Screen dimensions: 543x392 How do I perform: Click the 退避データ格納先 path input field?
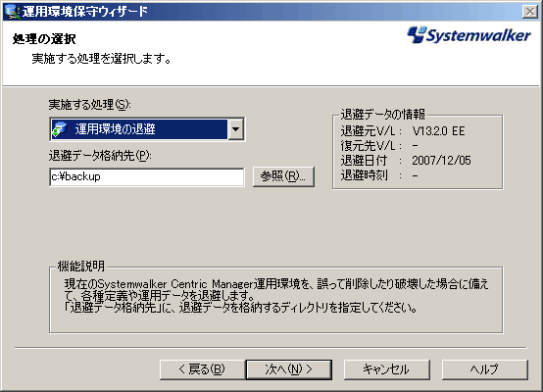tap(147, 177)
